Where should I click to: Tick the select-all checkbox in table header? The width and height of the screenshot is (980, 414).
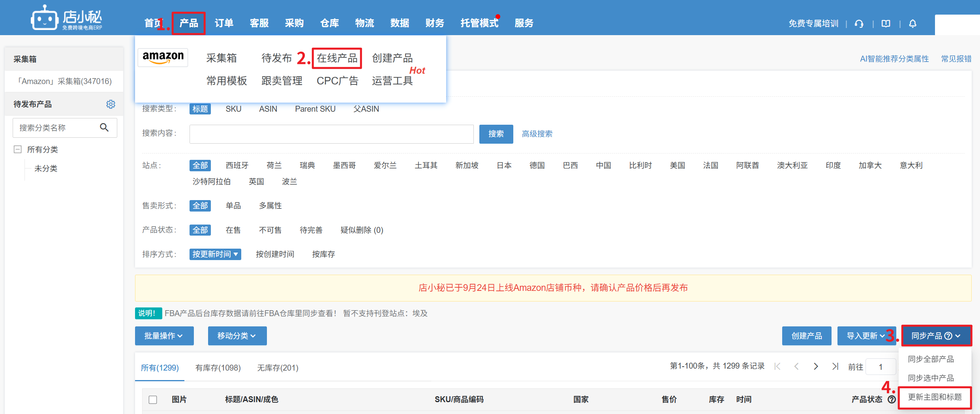coord(153,400)
